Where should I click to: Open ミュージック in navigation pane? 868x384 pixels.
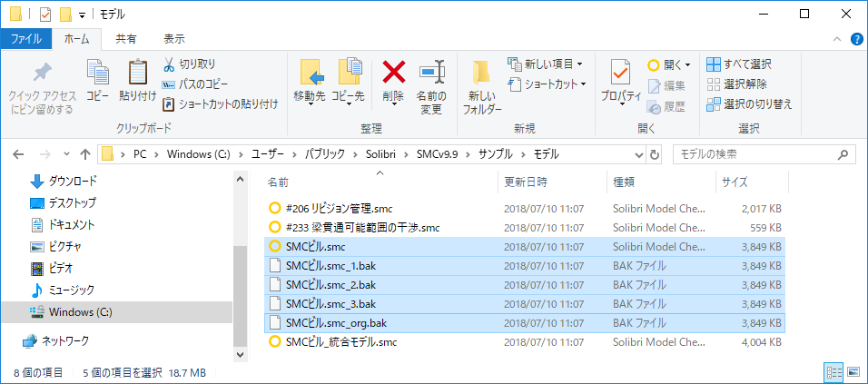[x=62, y=290]
